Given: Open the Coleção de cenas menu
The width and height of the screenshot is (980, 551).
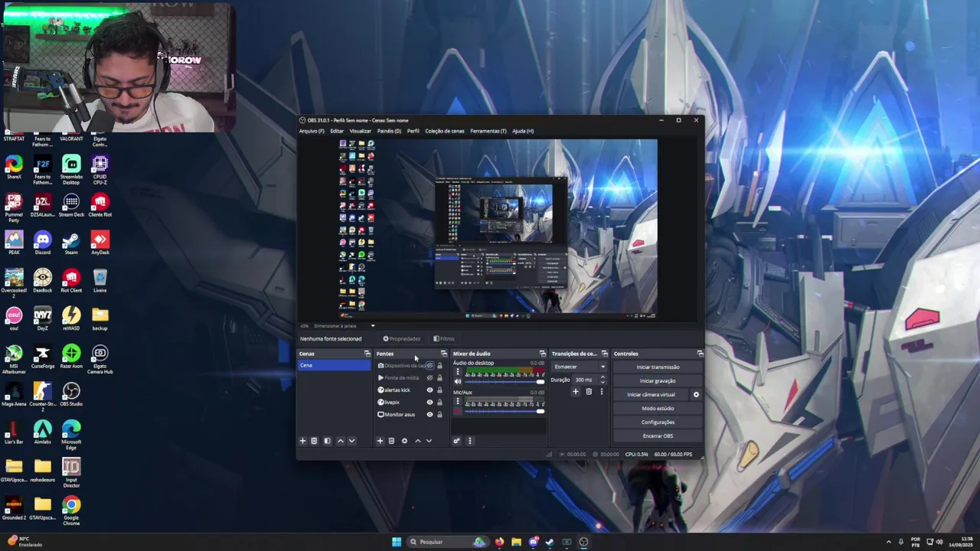Looking at the screenshot, I should click(445, 131).
